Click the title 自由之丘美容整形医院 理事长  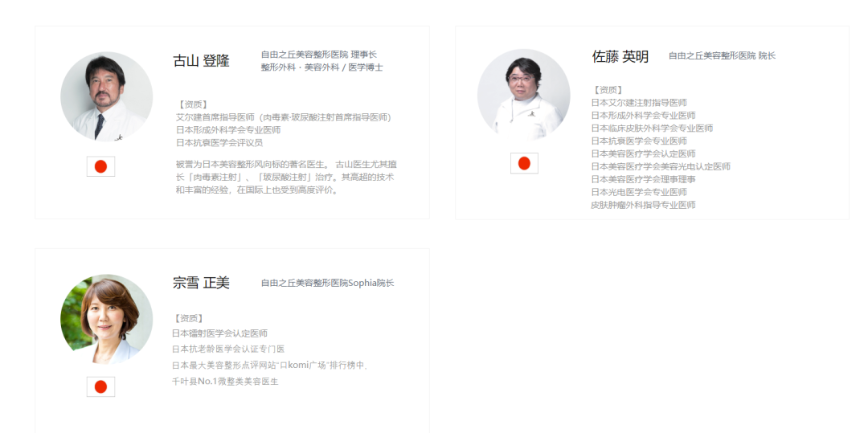[319, 54]
